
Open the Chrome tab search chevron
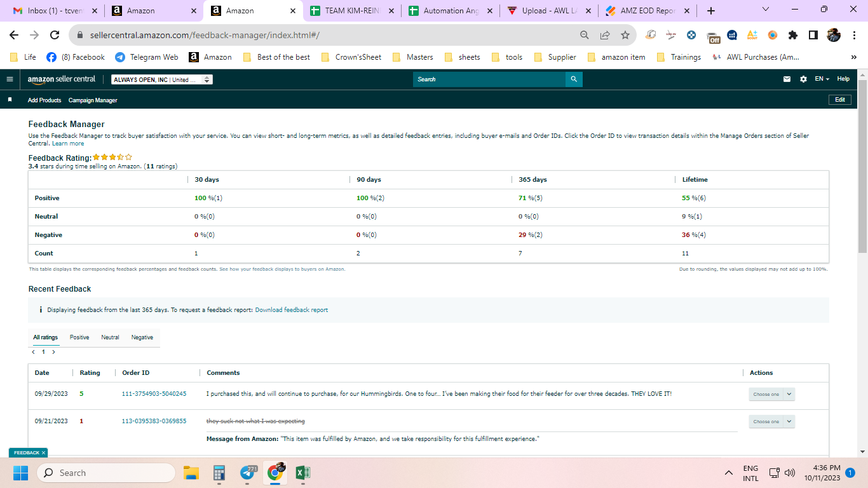[765, 10]
